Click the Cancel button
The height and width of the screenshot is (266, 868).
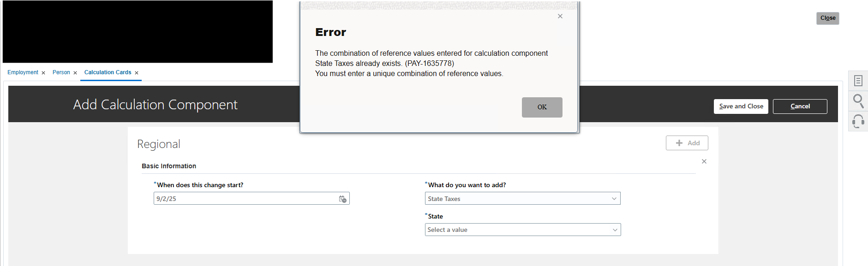pyautogui.click(x=800, y=106)
